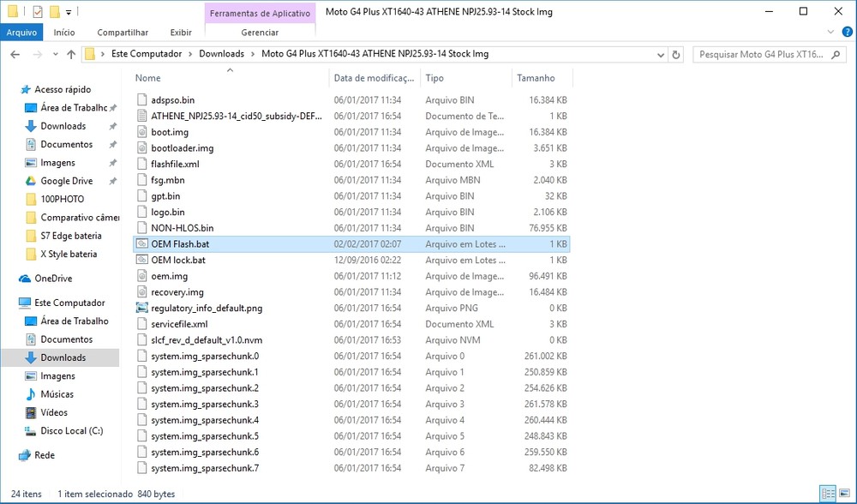Screen dimensions: 857x504
Task: Sort files by Tamanho column header
Action: coord(536,78)
